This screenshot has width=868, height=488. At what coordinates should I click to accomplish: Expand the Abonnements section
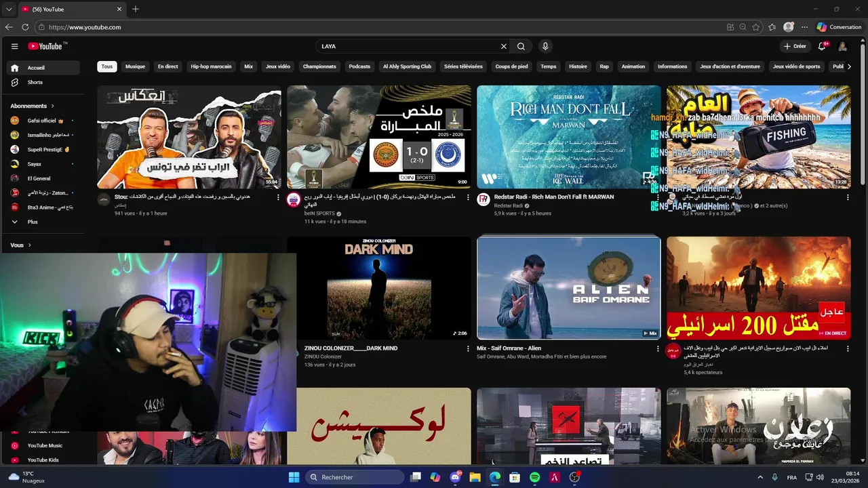point(32,106)
